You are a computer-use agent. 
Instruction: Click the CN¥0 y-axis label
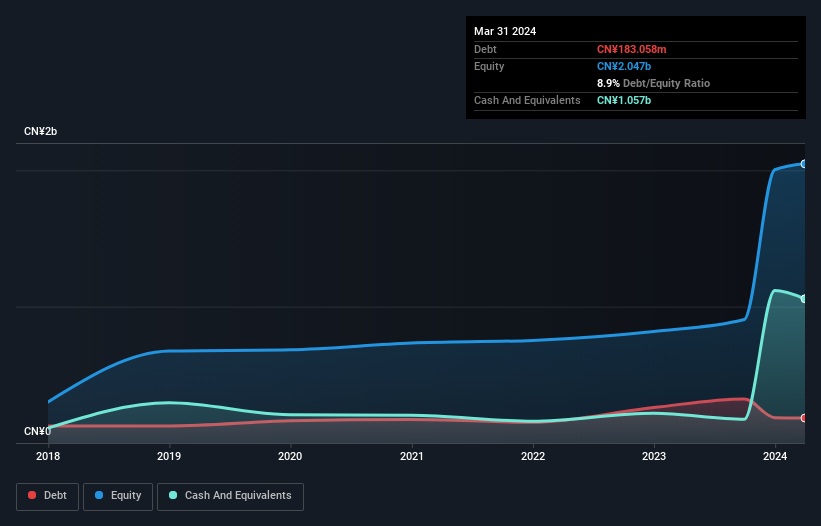37,431
